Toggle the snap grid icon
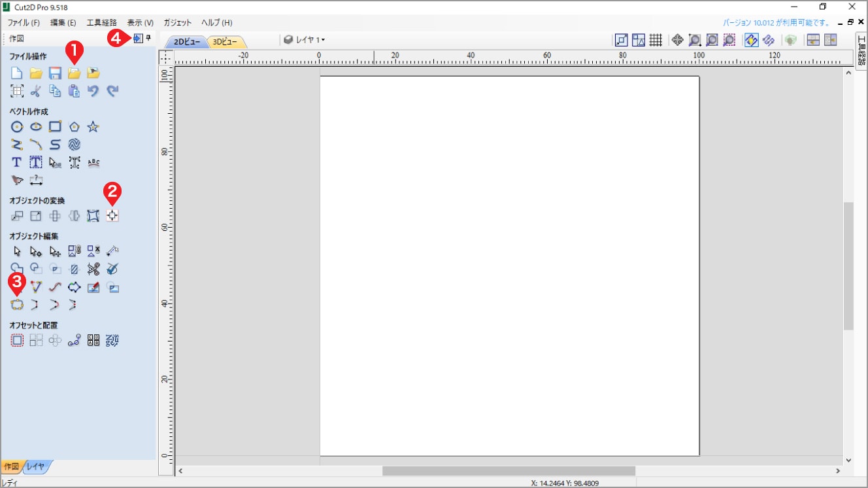 click(656, 40)
